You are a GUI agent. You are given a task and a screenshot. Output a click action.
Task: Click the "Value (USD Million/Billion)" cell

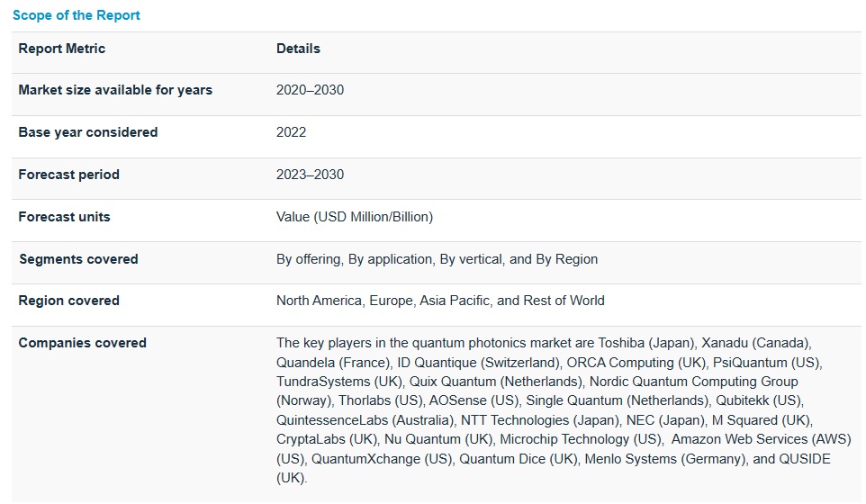[355, 217]
